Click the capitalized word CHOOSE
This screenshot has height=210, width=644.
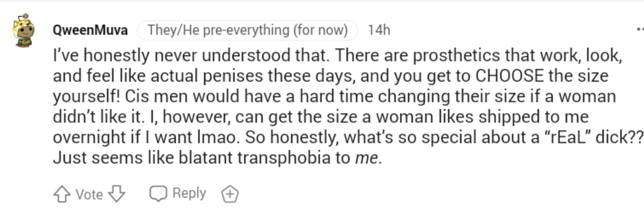[509, 76]
